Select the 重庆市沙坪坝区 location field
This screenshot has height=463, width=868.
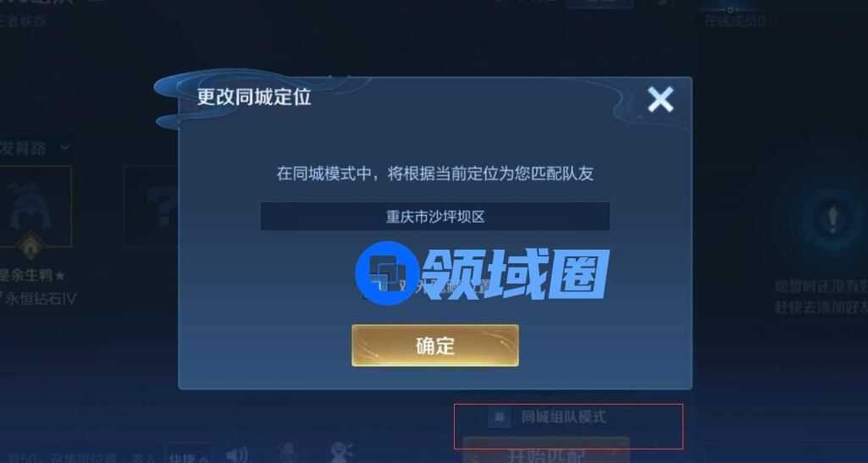coord(435,217)
